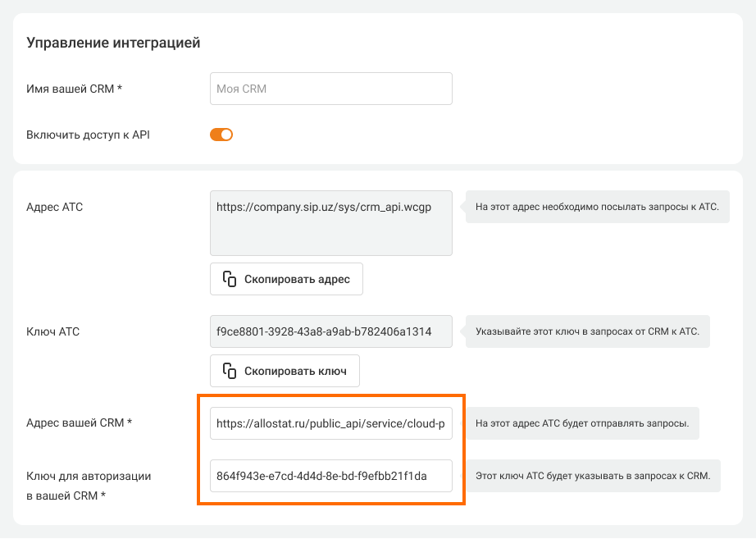Click the 'Адрес вашей CRM *' label
The width and height of the screenshot is (756, 539).
coord(80,423)
